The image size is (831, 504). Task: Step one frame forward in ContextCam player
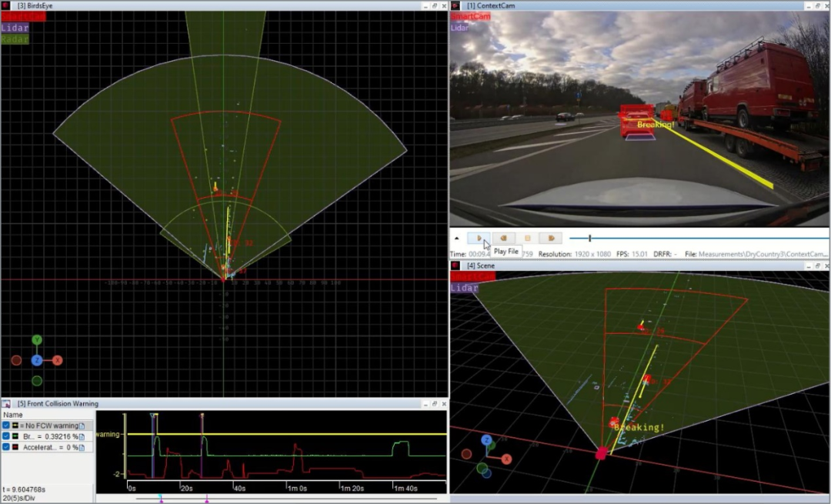tap(551, 239)
